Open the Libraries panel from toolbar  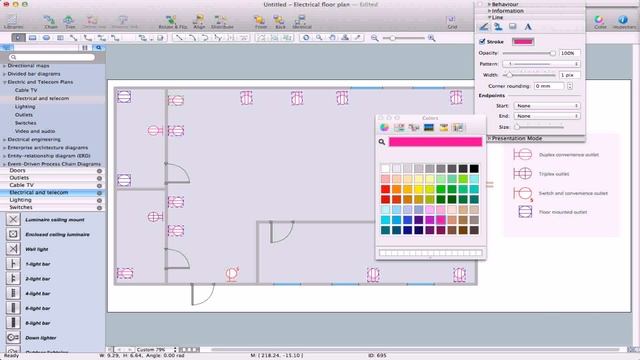(13, 21)
